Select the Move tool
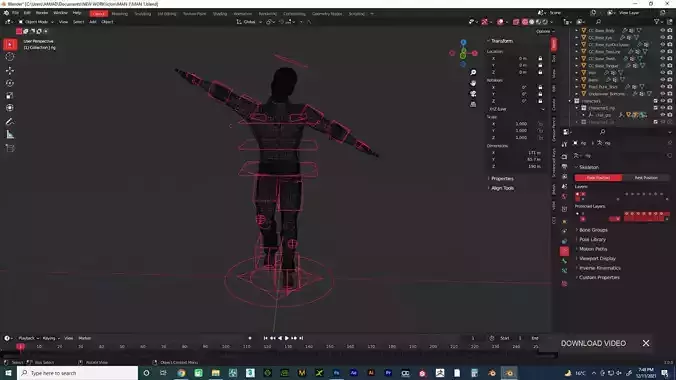This screenshot has height=380, width=676. click(x=10, y=70)
